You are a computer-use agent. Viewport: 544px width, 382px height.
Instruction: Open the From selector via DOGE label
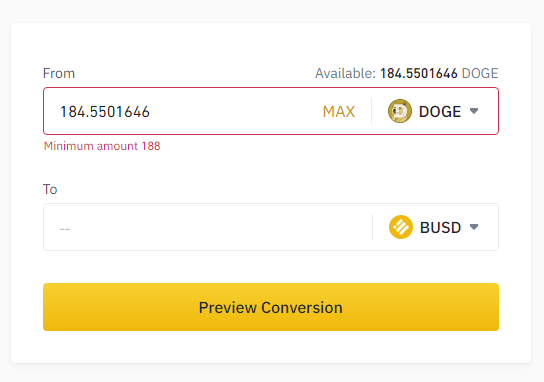pos(440,112)
